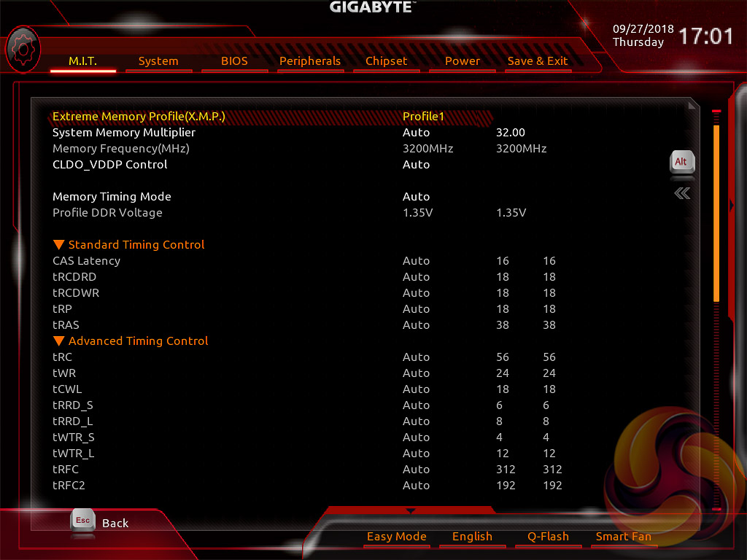Change Memory Timing Mode Auto value
The width and height of the screenshot is (747, 560).
[x=416, y=197]
